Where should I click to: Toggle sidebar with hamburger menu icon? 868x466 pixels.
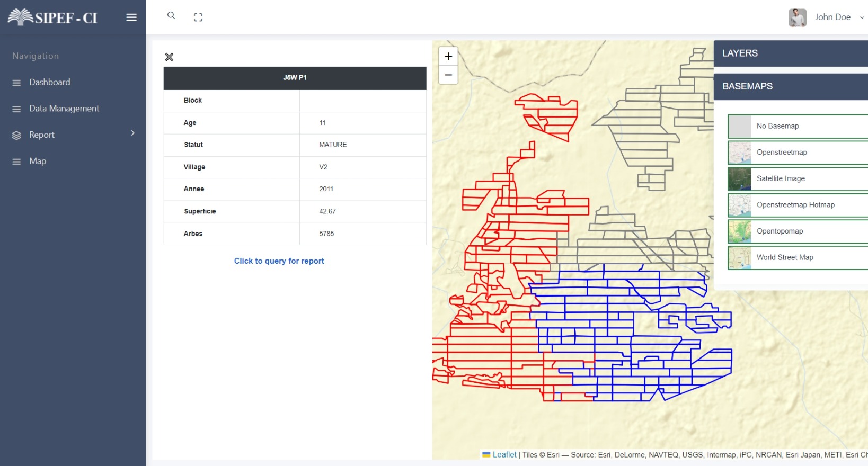coord(131,17)
